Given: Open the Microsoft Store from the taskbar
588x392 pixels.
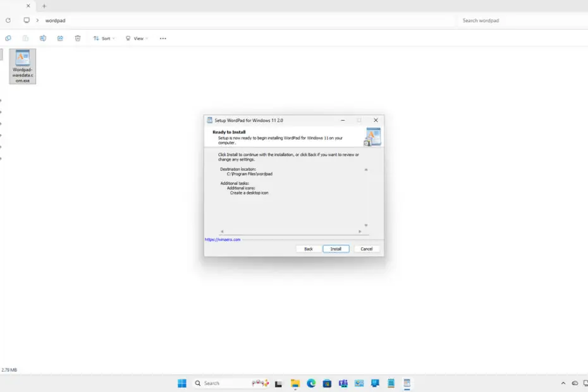Looking at the screenshot, I should click(327, 383).
